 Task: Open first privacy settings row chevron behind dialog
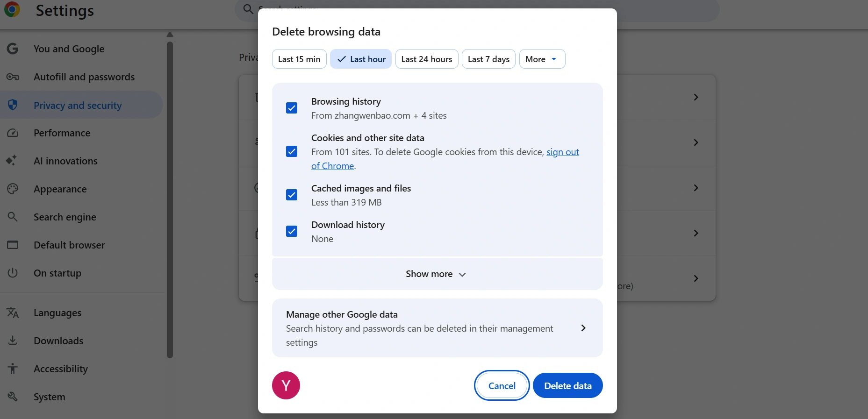[696, 97]
